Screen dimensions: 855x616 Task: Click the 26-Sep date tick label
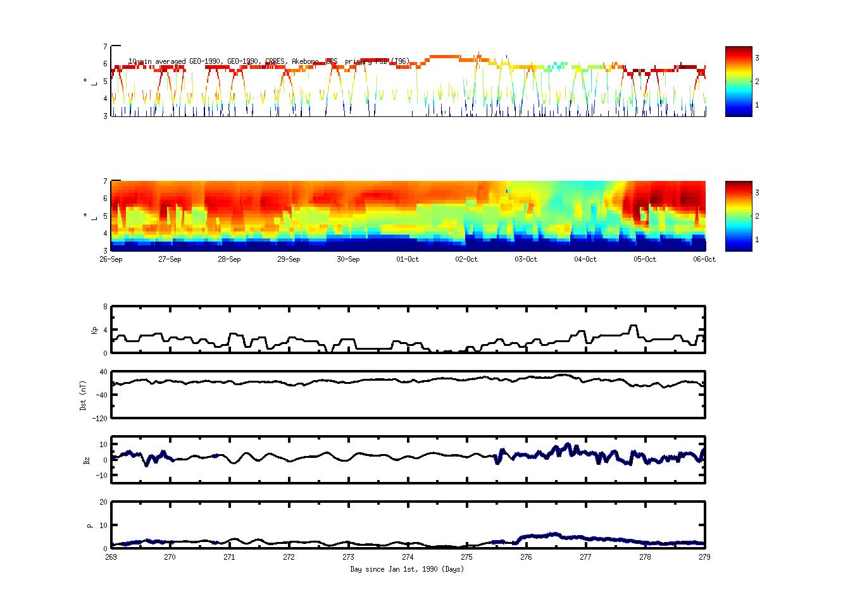pyautogui.click(x=111, y=259)
